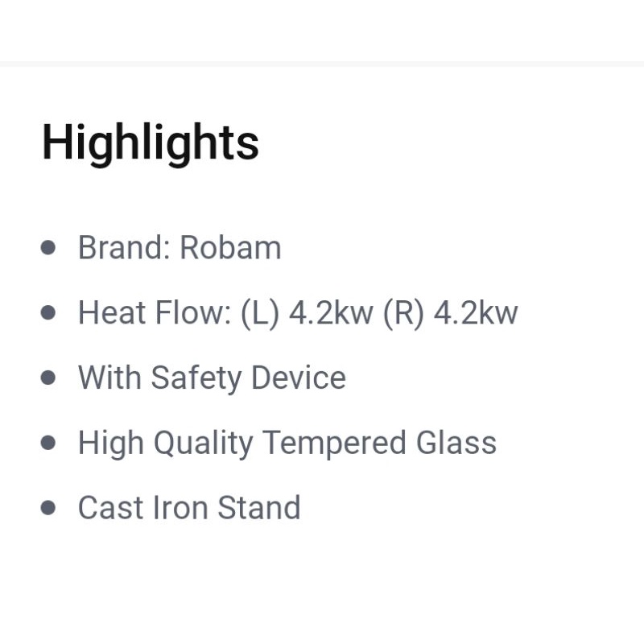Click the bullet dot beside Brand: Robam

click(x=48, y=247)
